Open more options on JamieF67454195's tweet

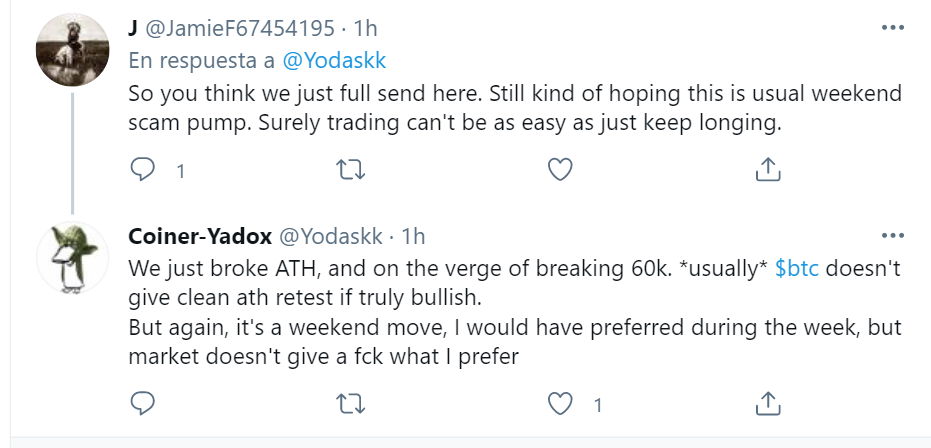click(x=892, y=29)
